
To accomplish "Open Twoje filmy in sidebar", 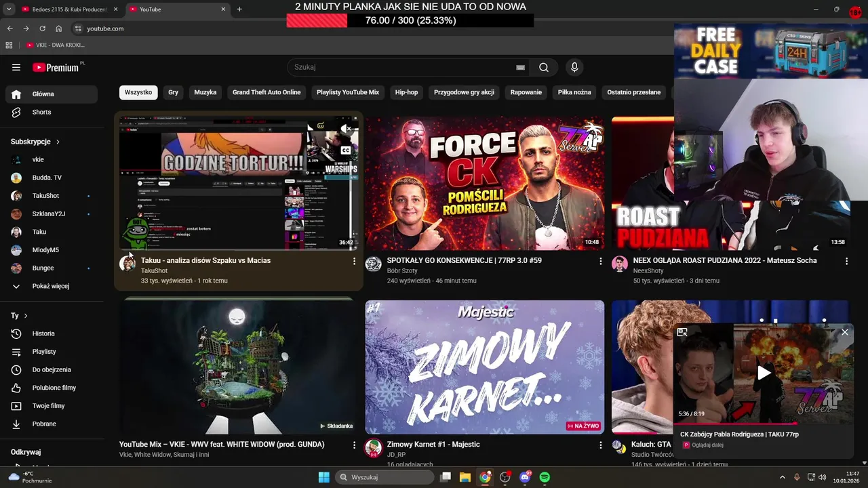I will 52,406.
